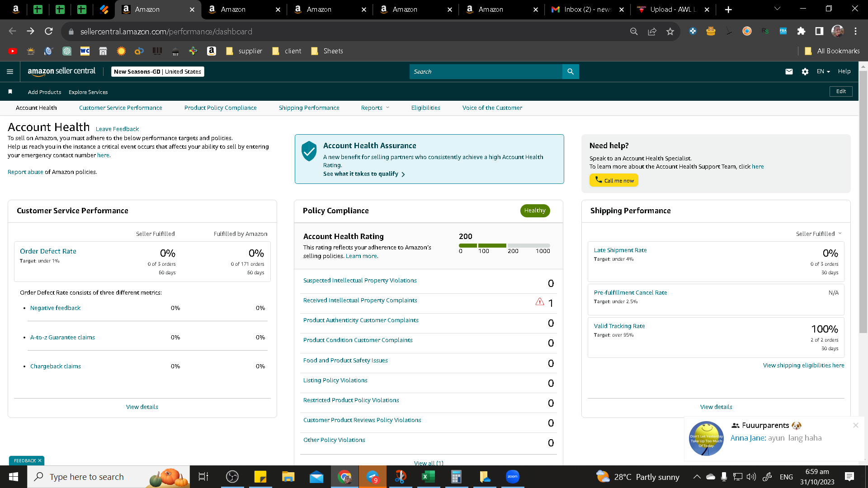Open the settings gear in Seller Central
This screenshot has width=868, height=488.
click(x=805, y=71)
